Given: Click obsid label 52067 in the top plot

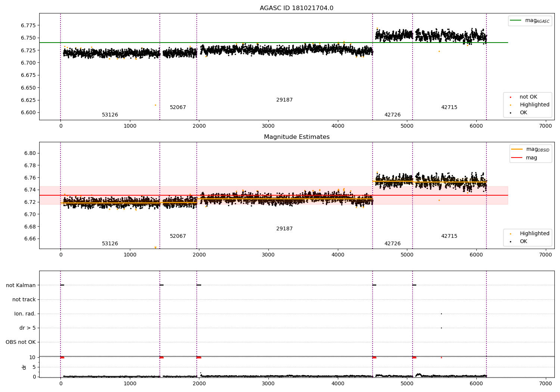Looking at the screenshot, I should 178,108.
